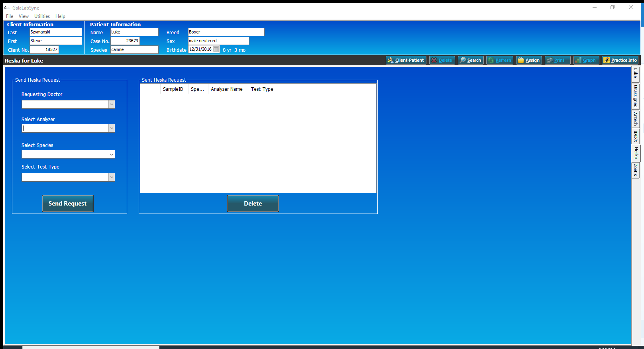Switch to the Heska side tab
The image size is (644, 349).
pos(636,153)
